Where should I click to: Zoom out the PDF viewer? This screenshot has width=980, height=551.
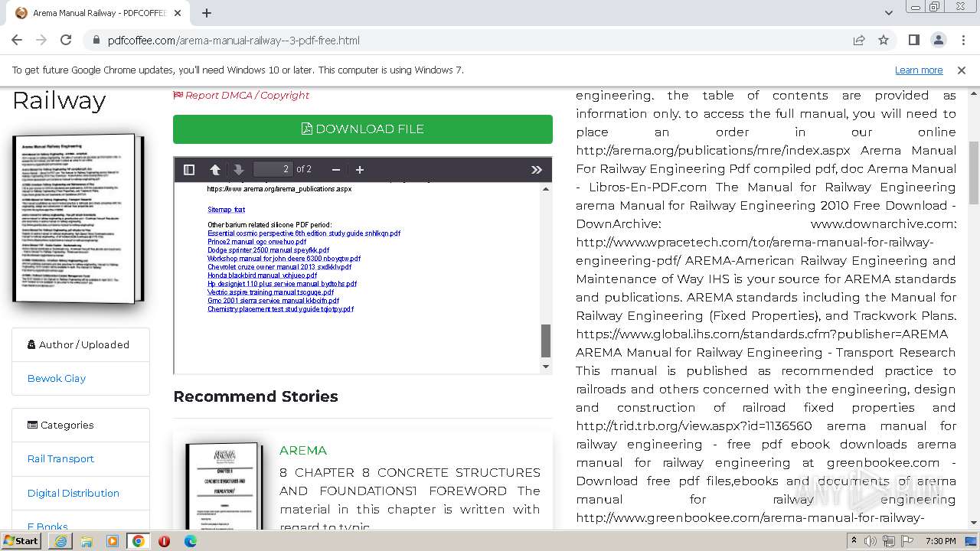pos(335,169)
